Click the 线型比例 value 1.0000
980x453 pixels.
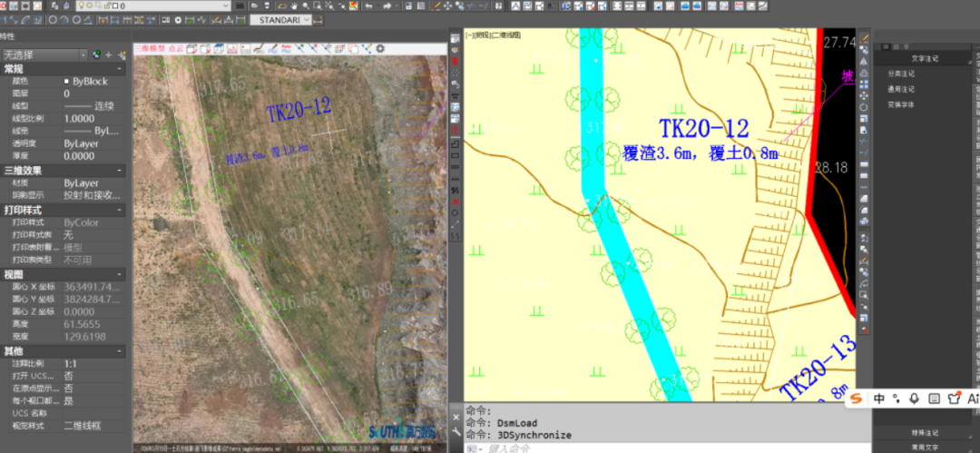coord(79,118)
